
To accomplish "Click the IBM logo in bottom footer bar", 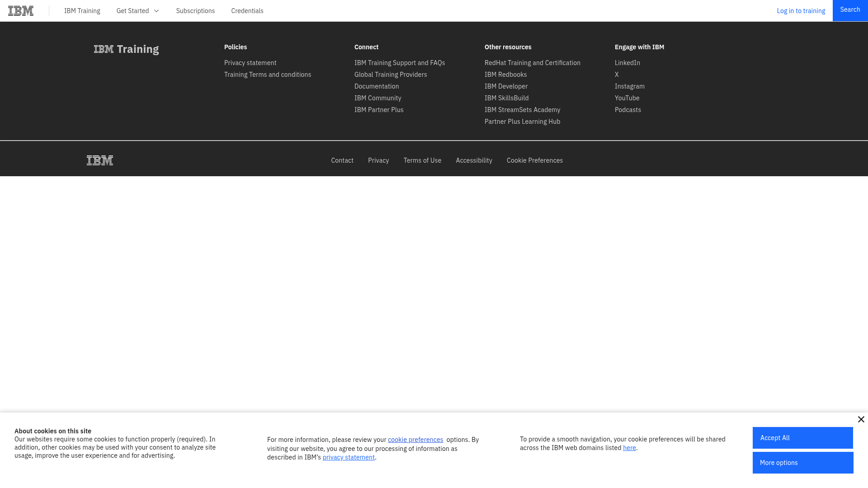I will pos(100,160).
